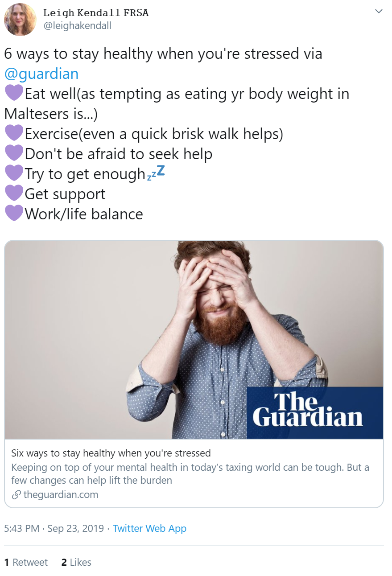Click The Guardian logo on the card image
Screen dimensions: 392x576
pyautogui.click(x=314, y=413)
